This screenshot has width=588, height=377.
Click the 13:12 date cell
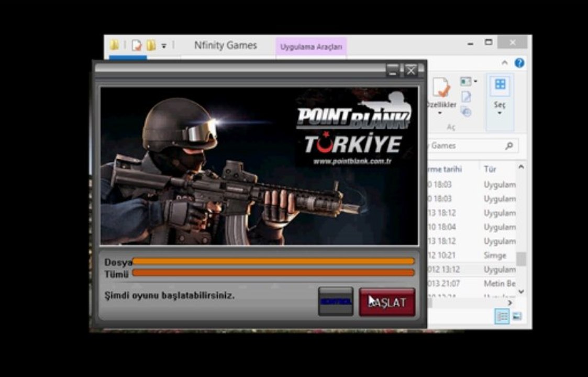tap(443, 269)
